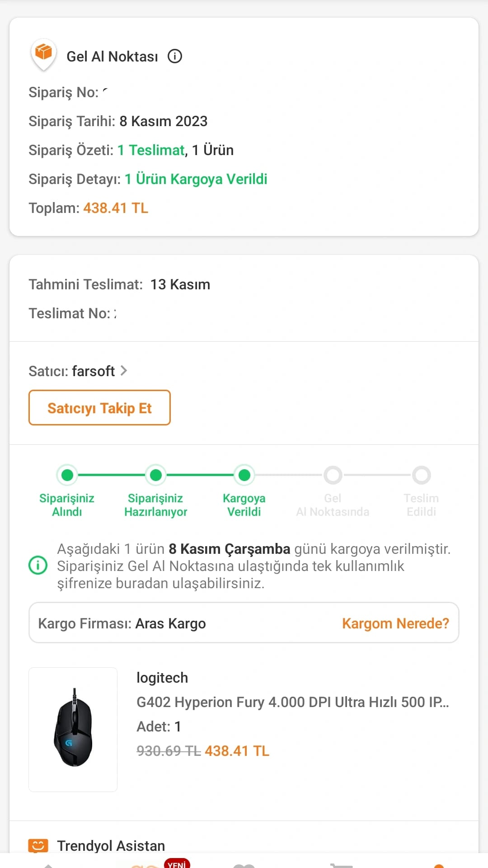Screen dimensions: 488x868
Task: Tap the Siparişiniz Hazırlanıyor step circle
Action: tap(156, 475)
